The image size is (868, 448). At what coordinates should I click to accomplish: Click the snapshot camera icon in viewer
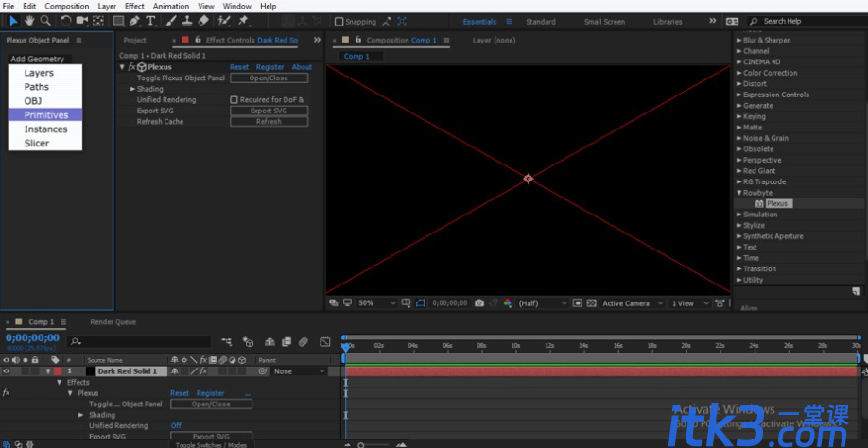(x=479, y=303)
